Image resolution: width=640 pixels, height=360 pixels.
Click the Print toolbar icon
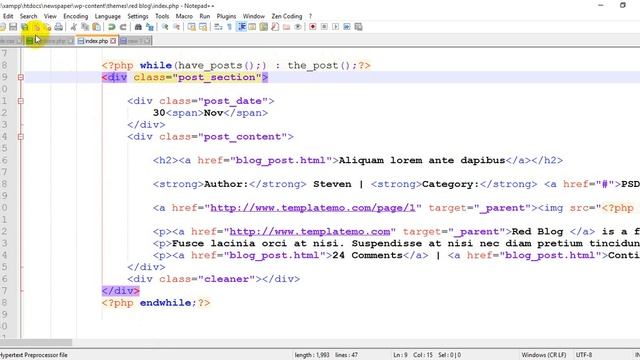(x=59, y=27)
